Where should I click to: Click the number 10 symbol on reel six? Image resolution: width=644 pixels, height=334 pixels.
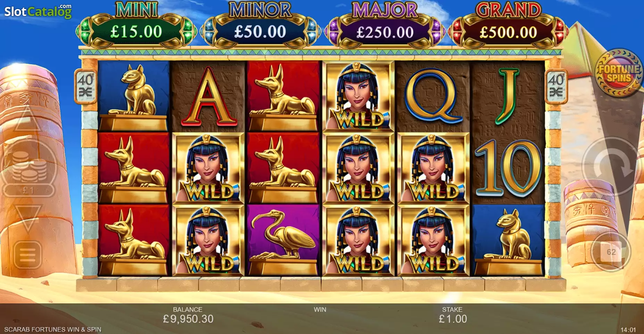508,169
